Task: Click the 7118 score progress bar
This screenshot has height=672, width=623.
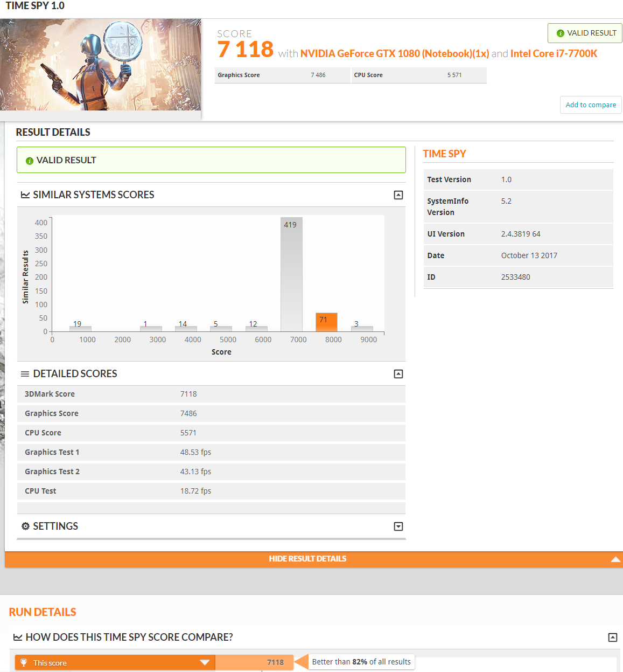Action: [x=254, y=662]
